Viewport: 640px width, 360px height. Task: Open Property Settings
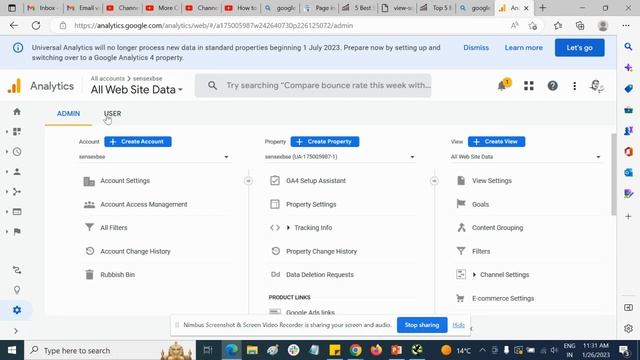(311, 204)
